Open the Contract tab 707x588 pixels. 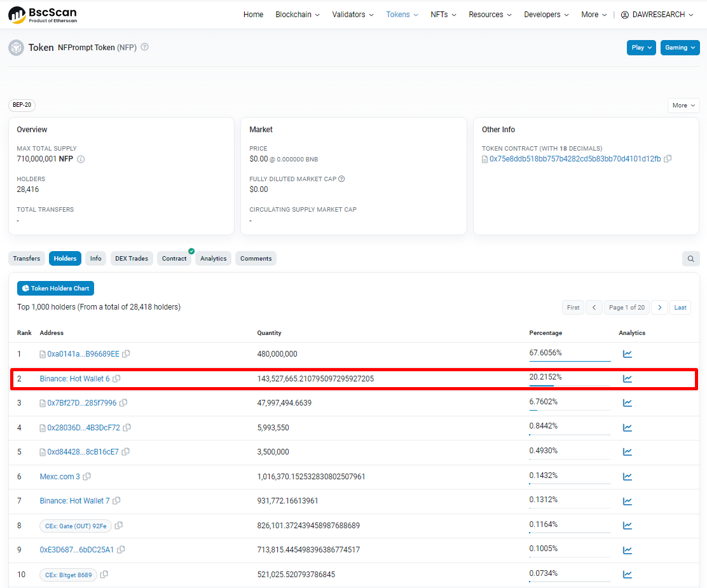tap(174, 258)
